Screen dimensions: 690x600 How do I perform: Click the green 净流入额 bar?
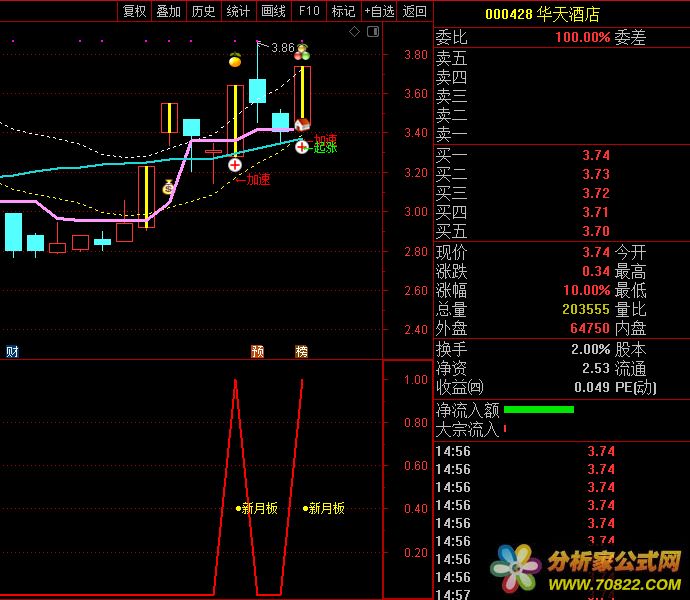pyautogui.click(x=539, y=410)
